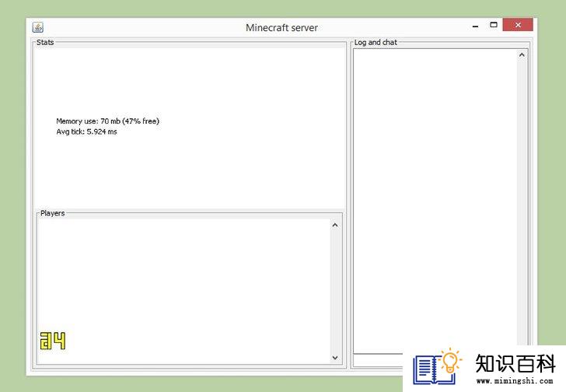The height and width of the screenshot is (392, 566).
Task: Click the Stats panel label
Action: tap(45, 42)
